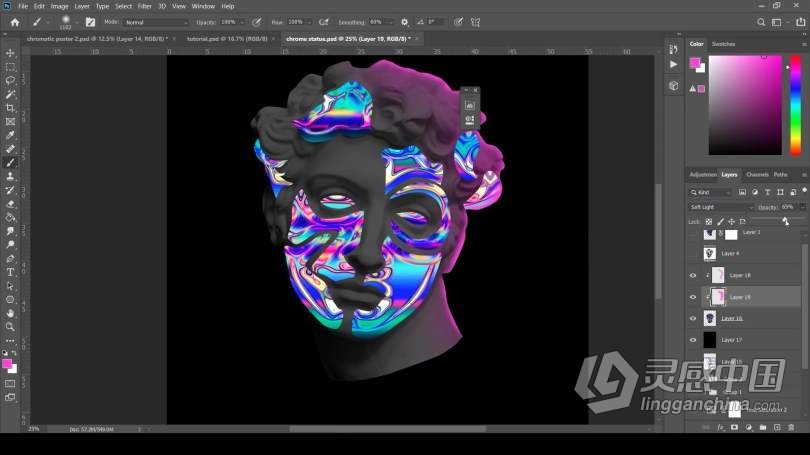
Task: Open the Filter menu
Action: click(145, 6)
